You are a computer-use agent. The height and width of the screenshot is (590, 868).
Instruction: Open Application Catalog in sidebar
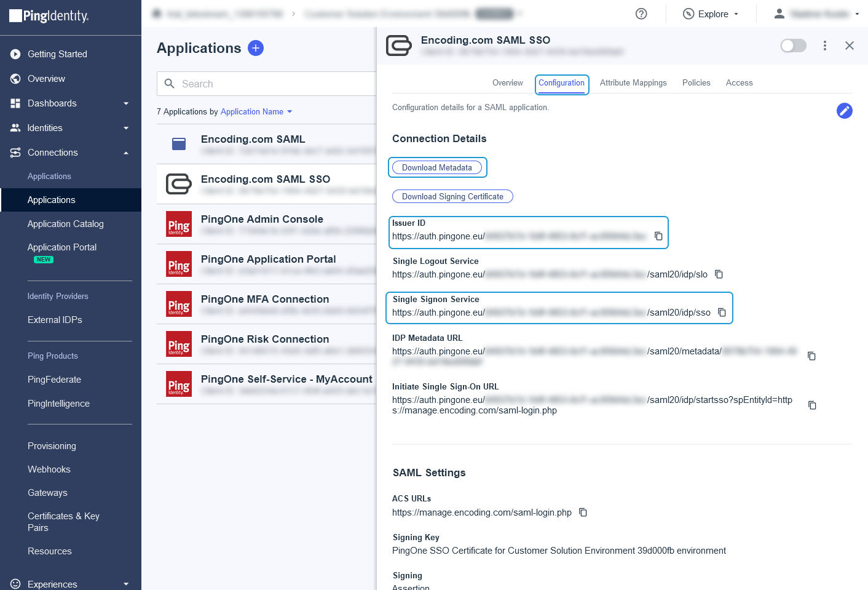[x=66, y=224]
